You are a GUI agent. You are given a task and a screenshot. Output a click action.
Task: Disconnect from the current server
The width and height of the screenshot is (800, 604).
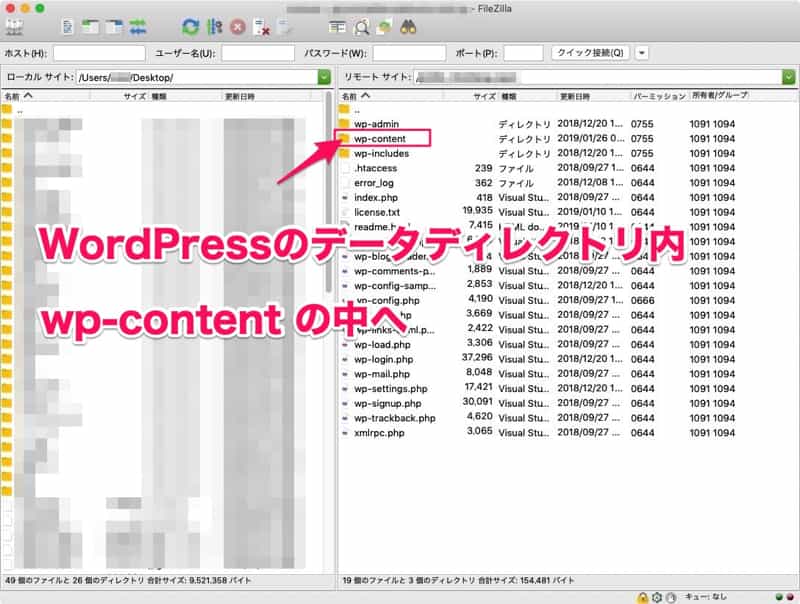(x=262, y=27)
